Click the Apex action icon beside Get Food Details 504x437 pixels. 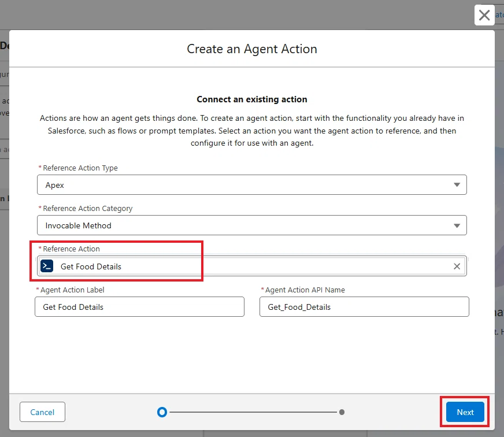coord(47,266)
